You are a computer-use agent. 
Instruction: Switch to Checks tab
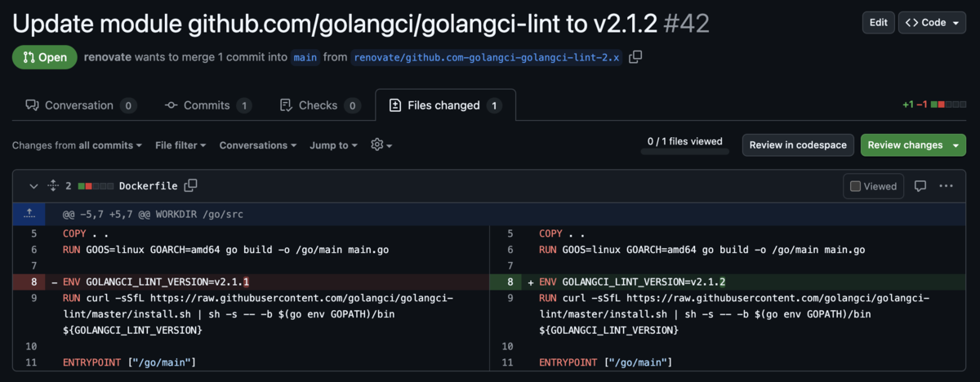(x=319, y=105)
